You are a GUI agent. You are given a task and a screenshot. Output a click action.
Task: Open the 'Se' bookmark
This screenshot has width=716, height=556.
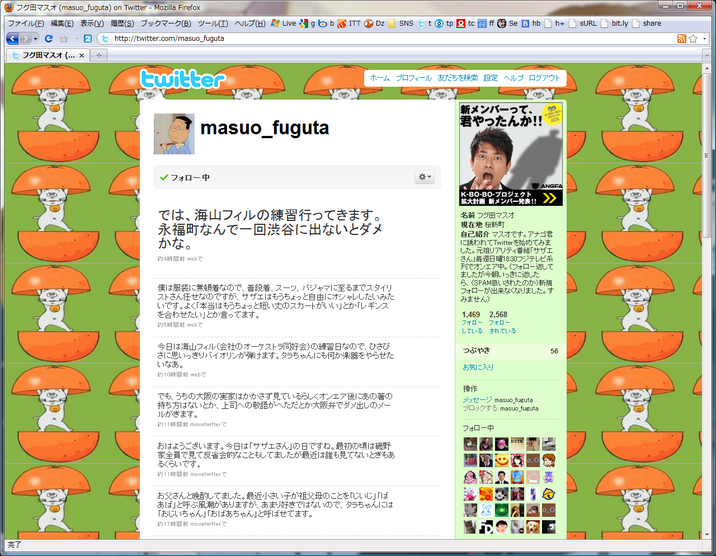(507, 23)
